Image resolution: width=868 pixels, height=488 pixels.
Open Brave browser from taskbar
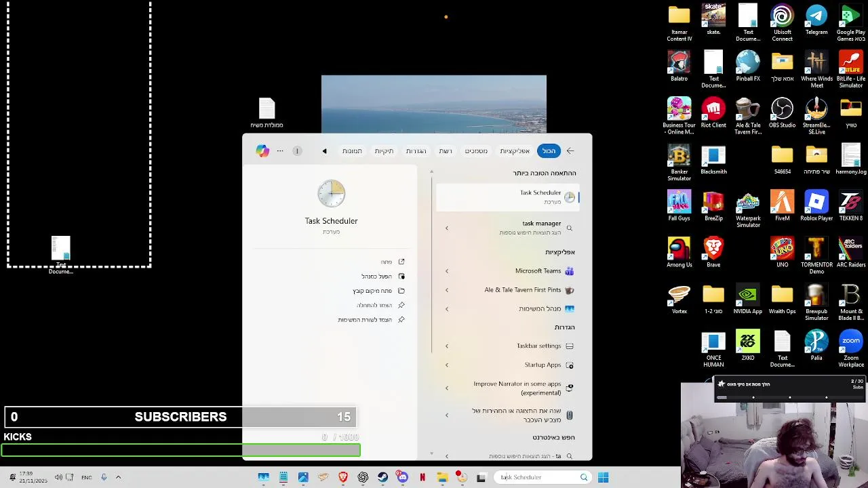[x=343, y=477]
